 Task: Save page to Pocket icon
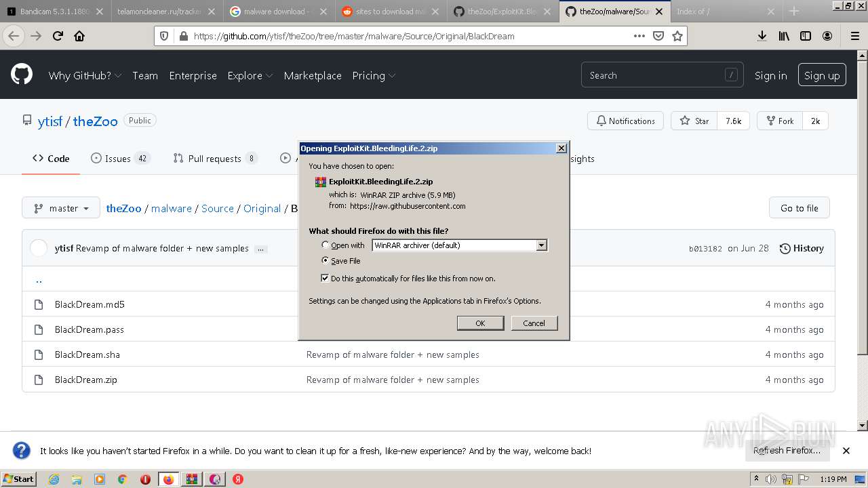658,36
